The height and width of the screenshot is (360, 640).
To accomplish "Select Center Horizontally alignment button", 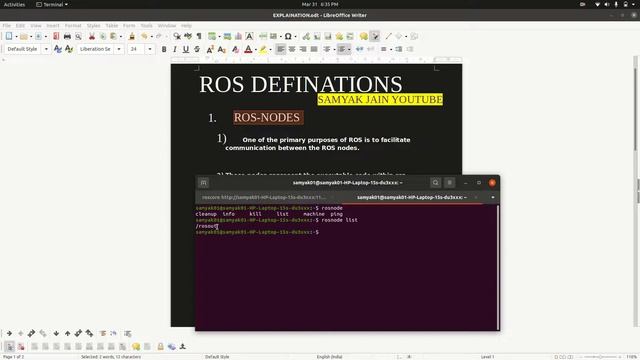I will [x=292, y=49].
